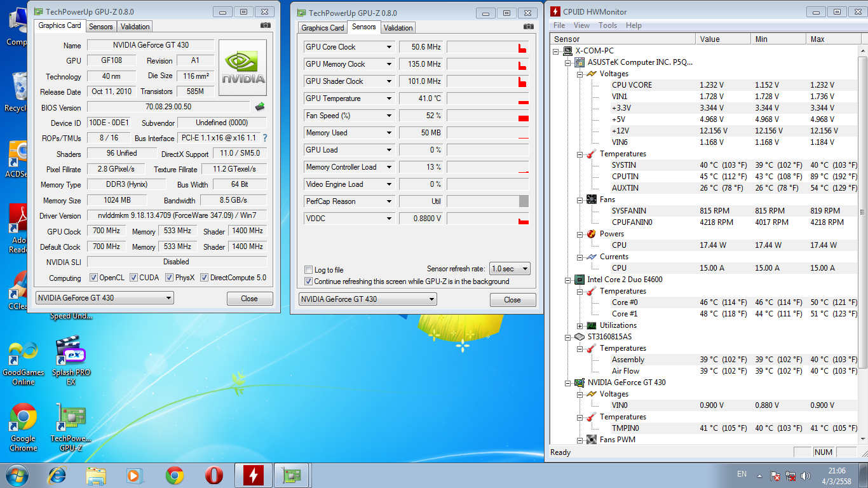Open the Help menu in HWMonitor
The width and height of the screenshot is (868, 488).
[x=634, y=25]
